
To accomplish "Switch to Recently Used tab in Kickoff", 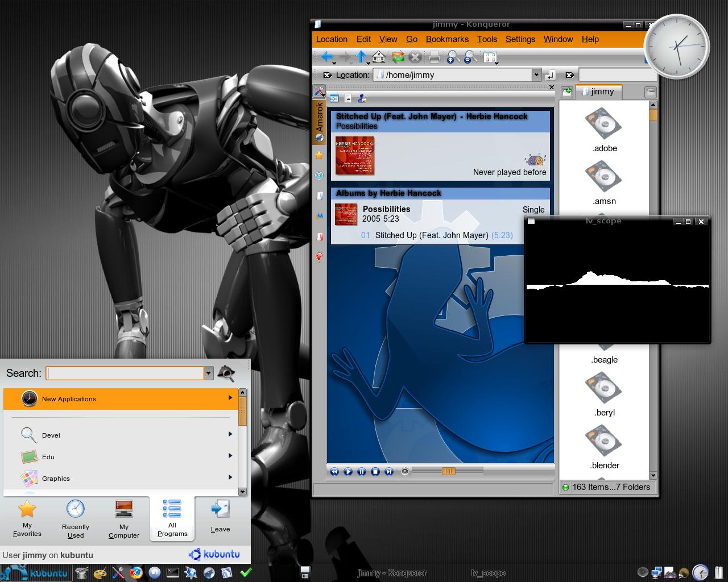I will click(x=75, y=518).
